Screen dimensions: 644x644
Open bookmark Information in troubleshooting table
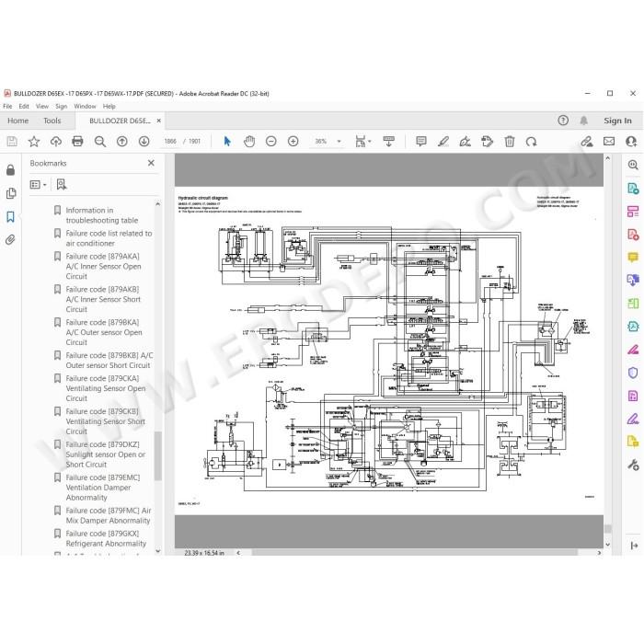[102, 215]
